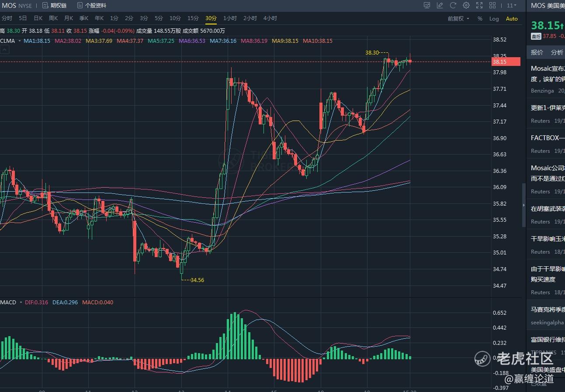Open the MACD indicator dropdown
Viewport: 565px width, 392px height.
[x=11, y=302]
